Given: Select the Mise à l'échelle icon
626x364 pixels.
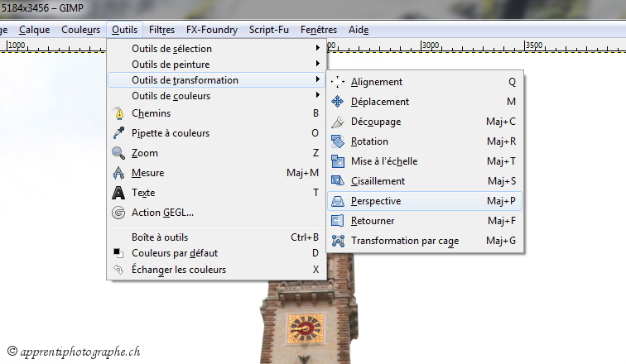Looking at the screenshot, I should tap(337, 161).
